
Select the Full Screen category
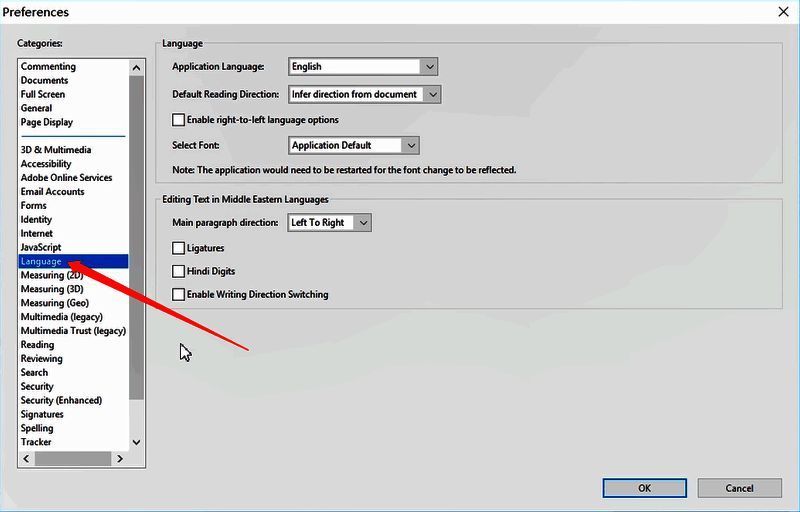pyautogui.click(x=43, y=94)
